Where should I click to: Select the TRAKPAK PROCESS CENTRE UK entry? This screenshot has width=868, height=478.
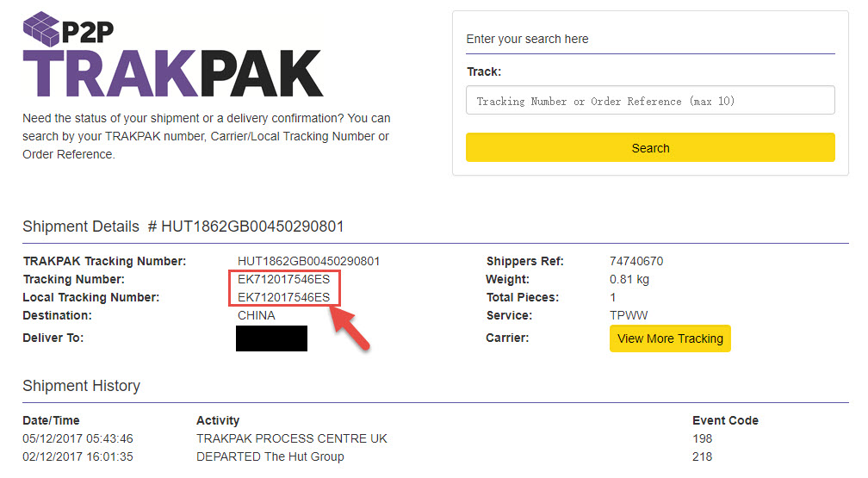pos(292,438)
